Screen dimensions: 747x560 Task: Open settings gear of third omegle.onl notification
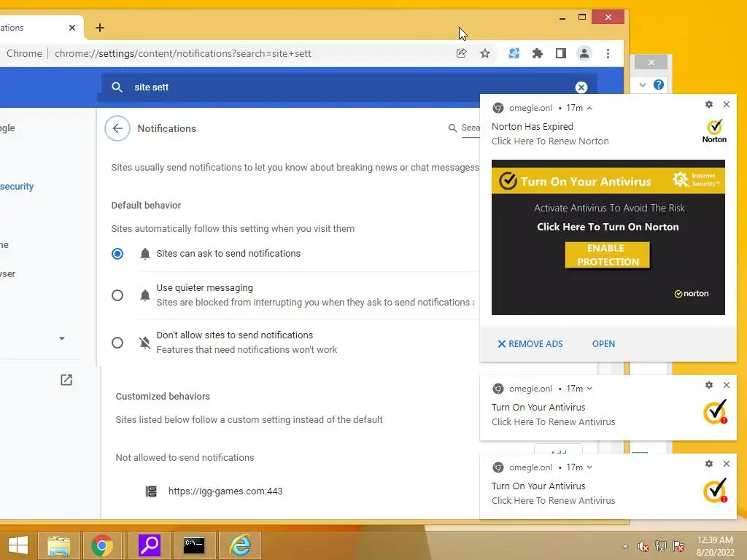tap(709, 464)
